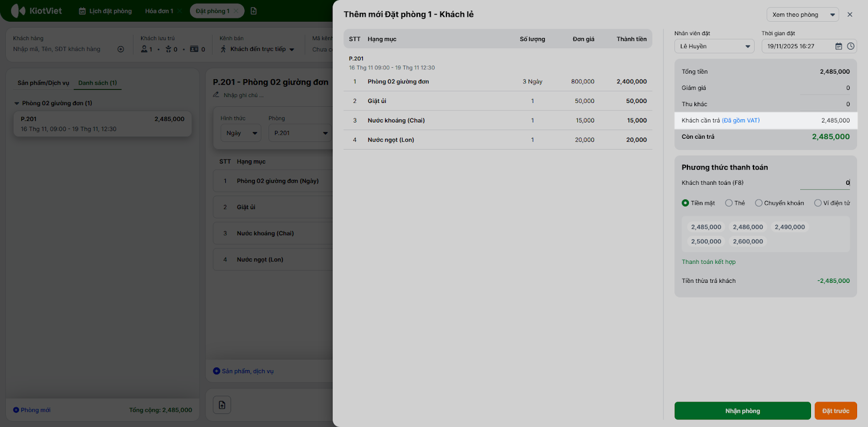
Task: Click the clock icon in booking time field
Action: [x=851, y=47]
